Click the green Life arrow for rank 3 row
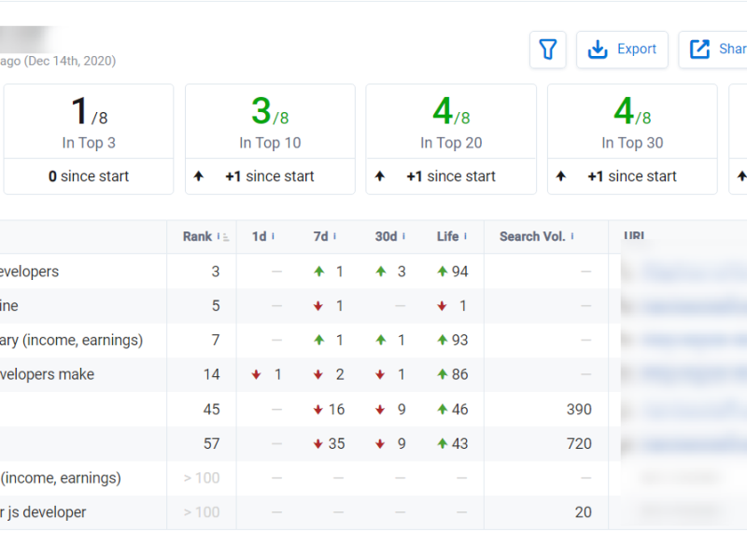Viewport: 747px width, 560px height. click(443, 272)
